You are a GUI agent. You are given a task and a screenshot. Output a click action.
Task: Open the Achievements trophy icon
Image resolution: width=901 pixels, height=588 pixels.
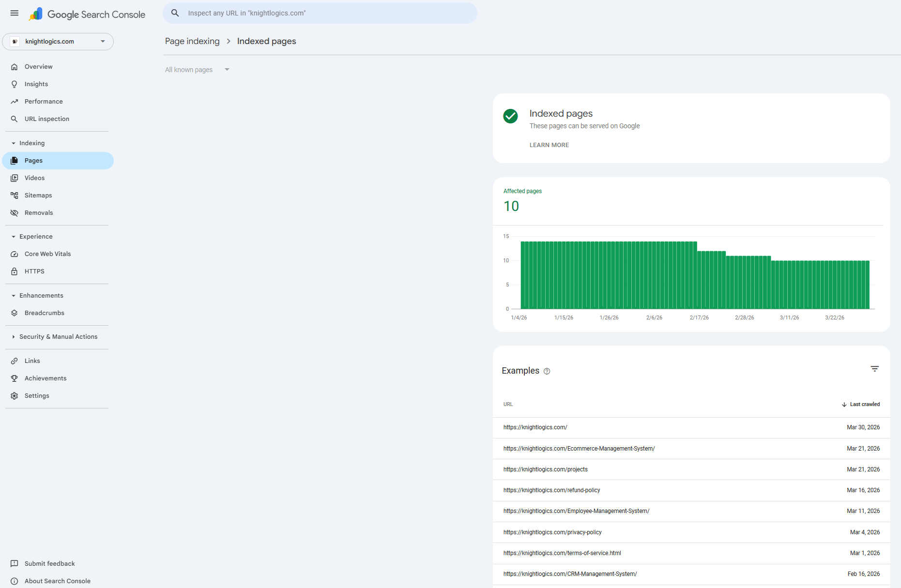[x=15, y=378]
